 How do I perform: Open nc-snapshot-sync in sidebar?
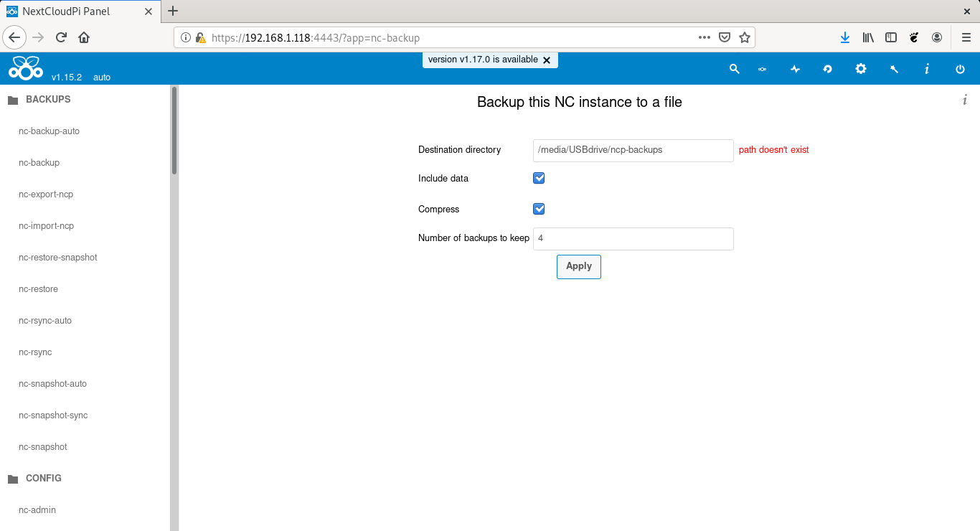coord(53,415)
